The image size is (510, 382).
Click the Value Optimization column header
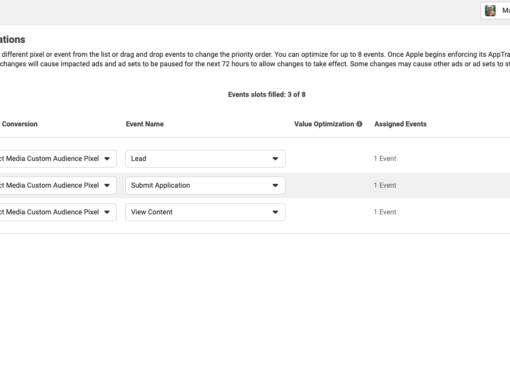click(324, 124)
